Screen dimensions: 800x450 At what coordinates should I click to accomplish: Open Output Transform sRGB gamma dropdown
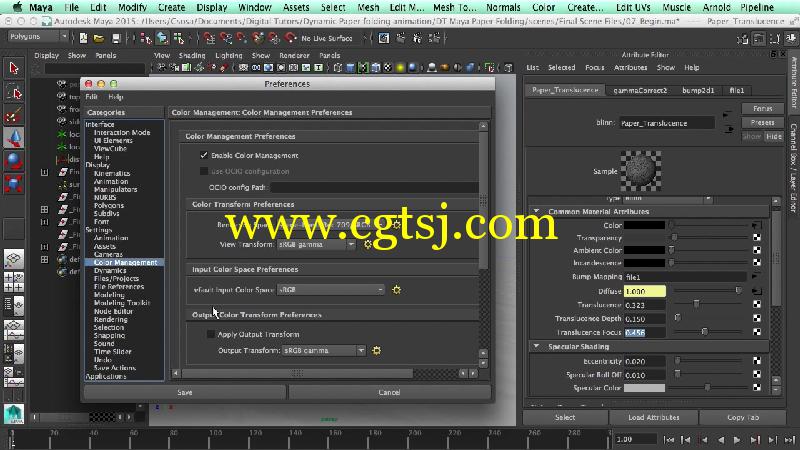click(x=324, y=351)
